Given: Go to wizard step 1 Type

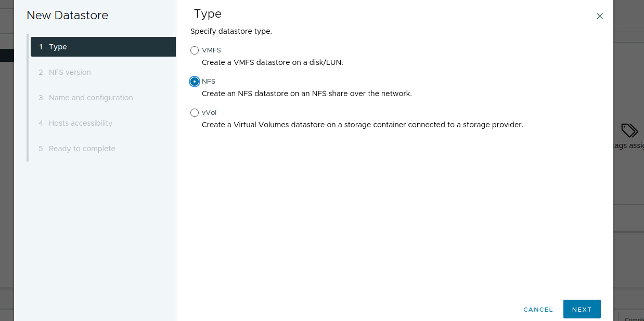Looking at the screenshot, I should pyautogui.click(x=103, y=47).
